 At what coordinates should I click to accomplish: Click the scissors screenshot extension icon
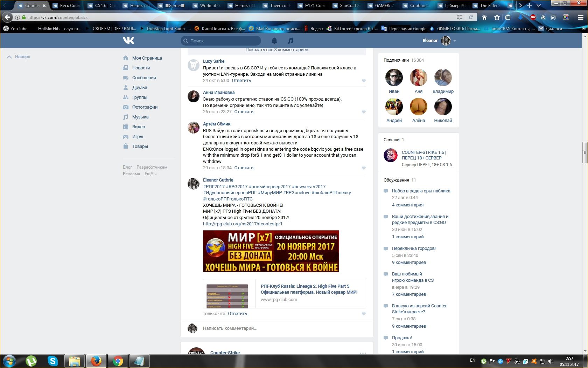pyautogui.click(x=553, y=17)
